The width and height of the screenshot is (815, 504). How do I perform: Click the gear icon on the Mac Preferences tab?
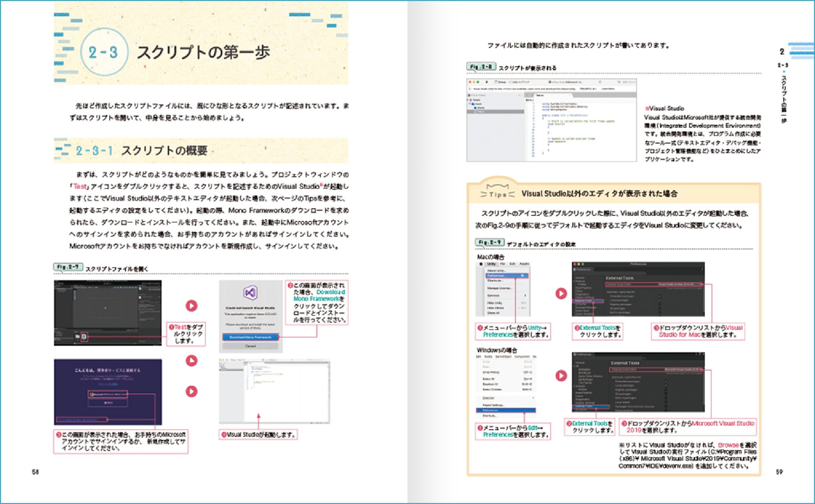tap(575, 270)
